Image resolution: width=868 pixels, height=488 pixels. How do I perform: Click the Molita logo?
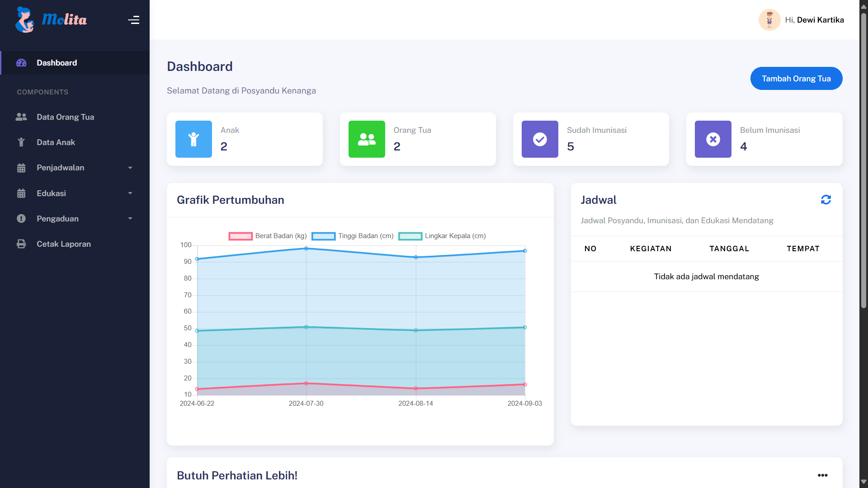point(51,19)
